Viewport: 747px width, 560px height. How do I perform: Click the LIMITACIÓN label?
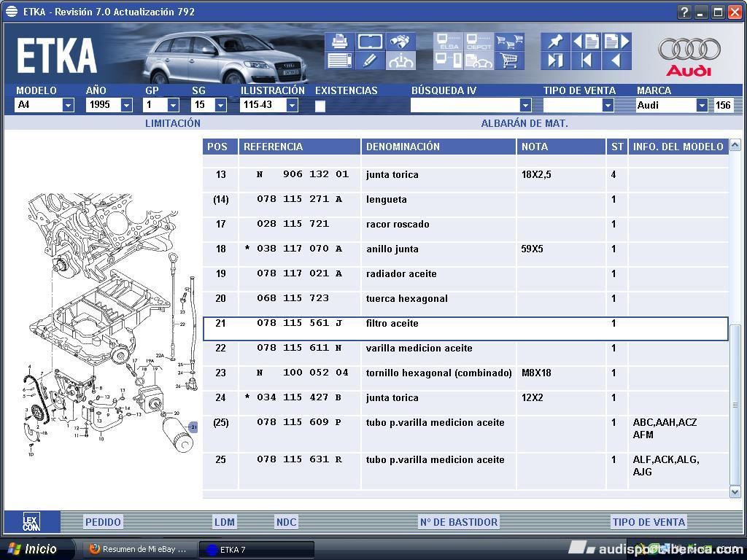tap(173, 123)
